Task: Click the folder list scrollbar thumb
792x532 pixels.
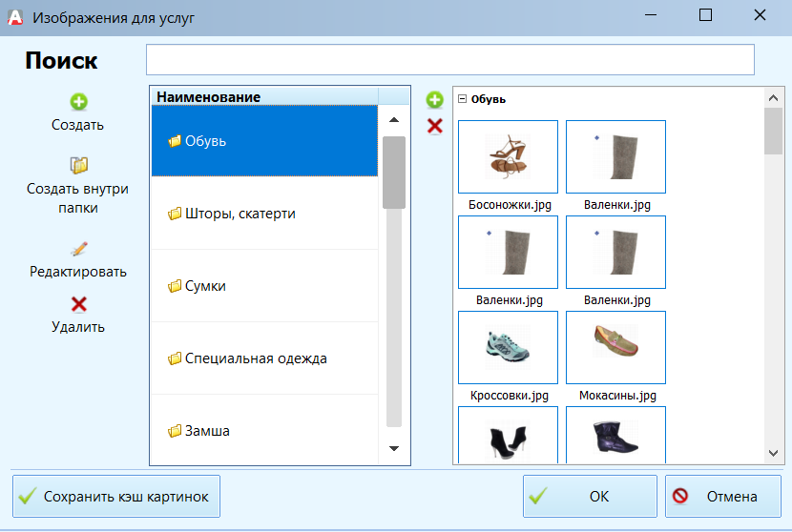Action: click(394, 173)
